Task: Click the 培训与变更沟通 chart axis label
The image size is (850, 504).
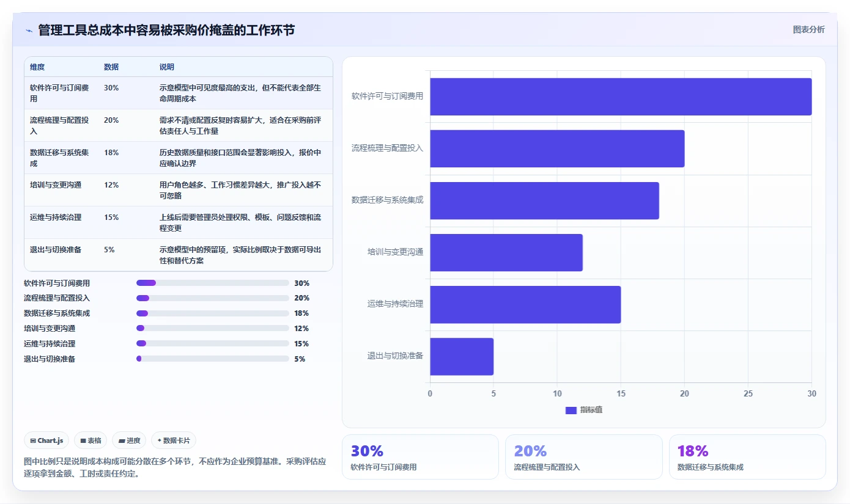Action: pyautogui.click(x=395, y=252)
